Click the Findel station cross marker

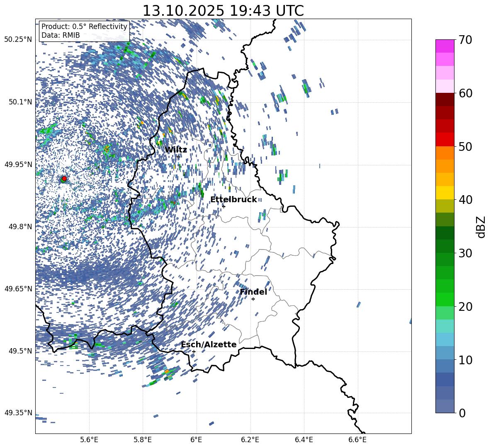(x=253, y=299)
